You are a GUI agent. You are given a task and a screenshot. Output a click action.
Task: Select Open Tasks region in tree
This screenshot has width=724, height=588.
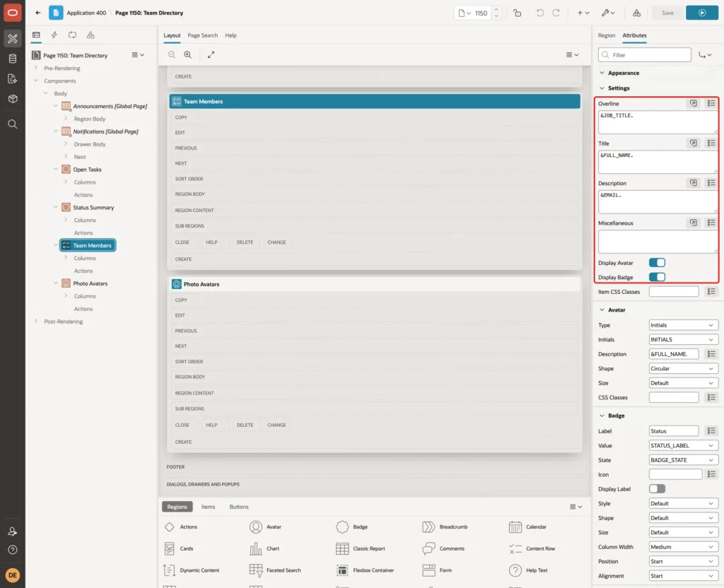point(87,170)
